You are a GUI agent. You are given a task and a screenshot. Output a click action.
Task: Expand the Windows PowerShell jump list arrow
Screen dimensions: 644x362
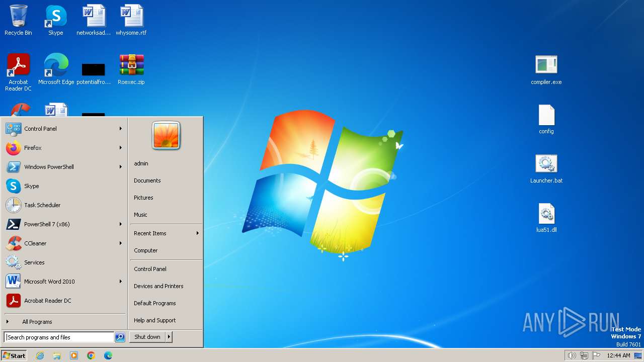point(121,167)
